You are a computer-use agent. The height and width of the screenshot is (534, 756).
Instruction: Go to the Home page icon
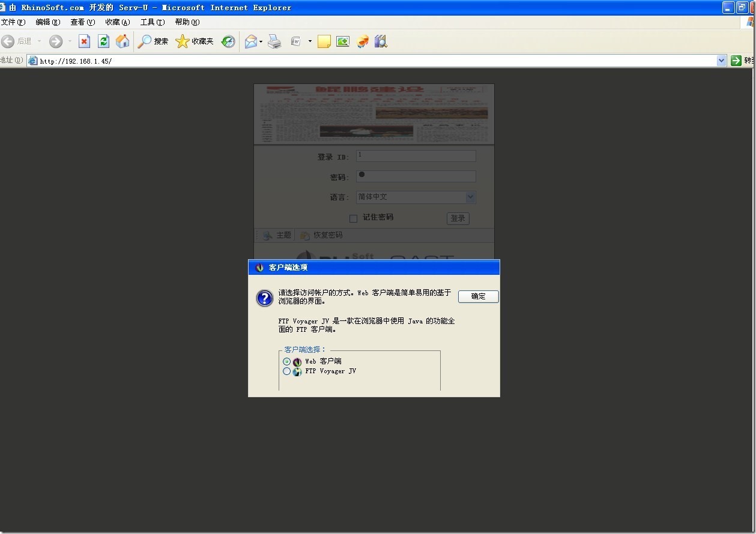pyautogui.click(x=122, y=41)
